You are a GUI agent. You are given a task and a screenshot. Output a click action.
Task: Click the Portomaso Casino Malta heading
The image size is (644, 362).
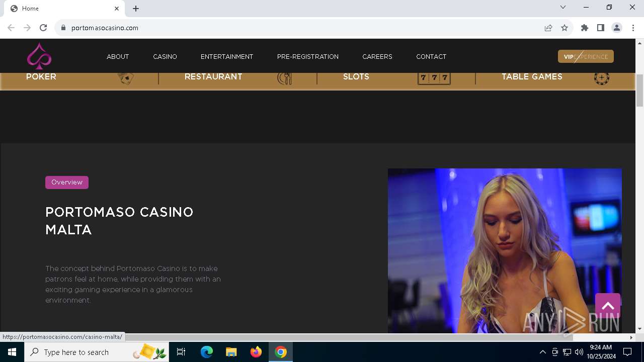[x=119, y=221]
